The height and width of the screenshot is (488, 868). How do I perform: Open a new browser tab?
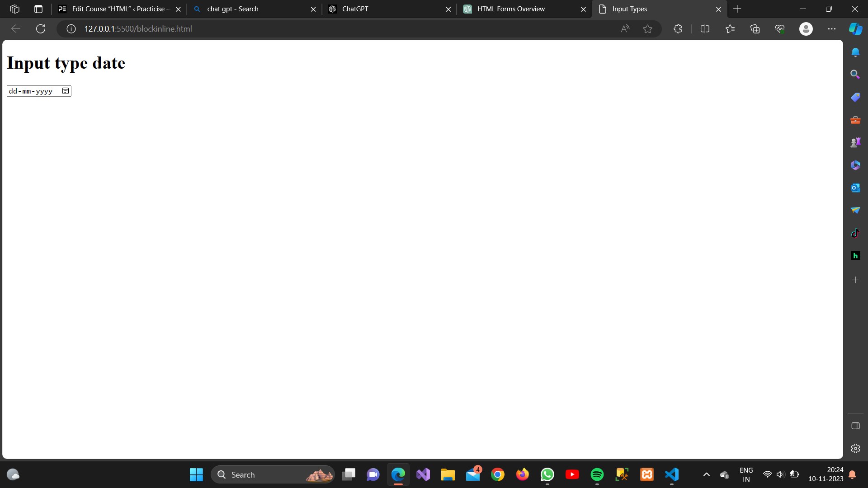737,9
